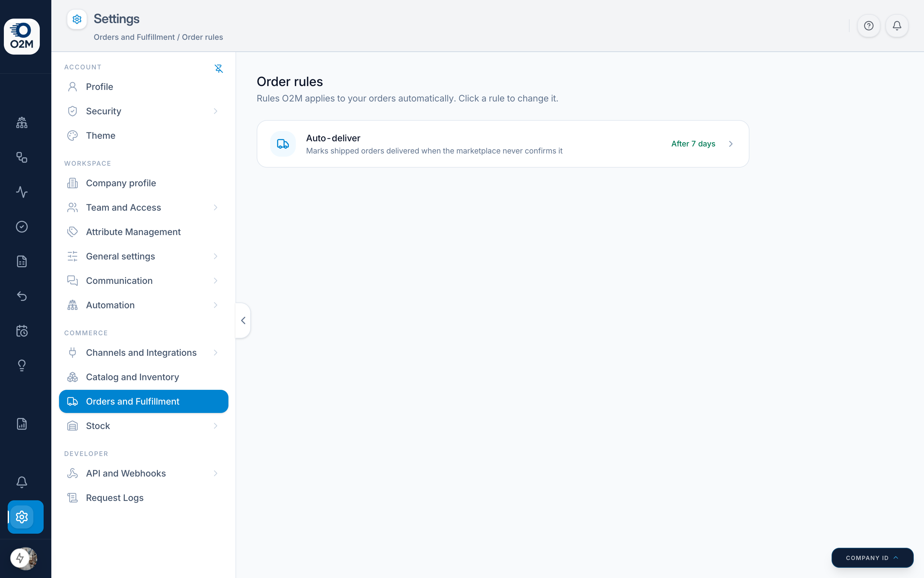Open the linked shapes icon in left rail
The image size is (924, 578).
coord(22,157)
